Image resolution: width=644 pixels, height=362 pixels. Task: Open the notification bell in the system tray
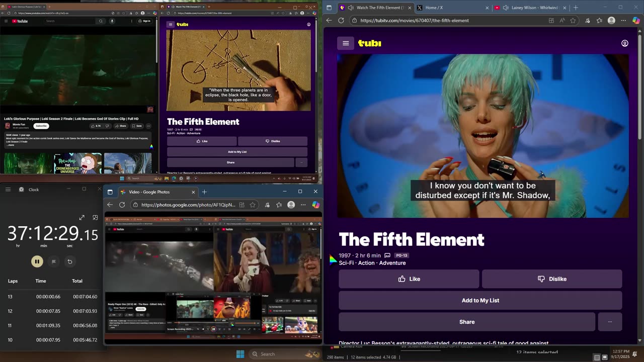click(635, 354)
